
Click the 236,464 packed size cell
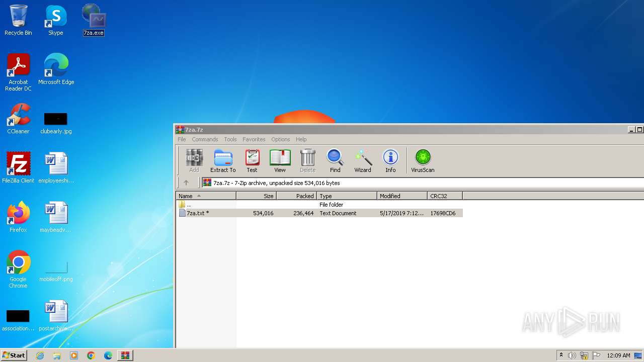tap(303, 213)
